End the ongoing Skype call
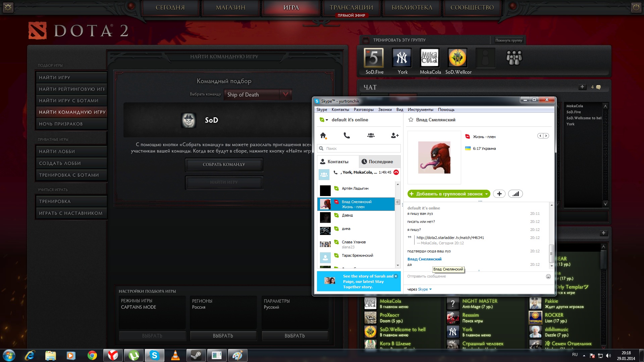The width and height of the screenshot is (644, 362). [396, 172]
